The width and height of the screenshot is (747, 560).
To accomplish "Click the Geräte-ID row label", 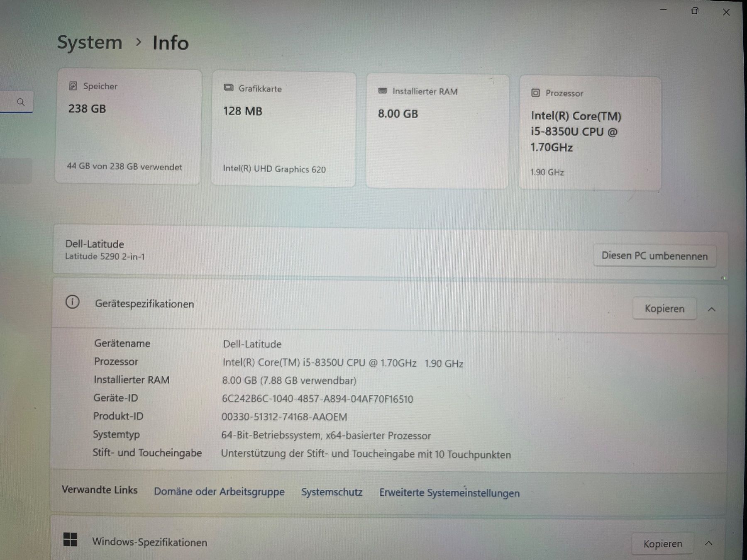I will coord(116,398).
